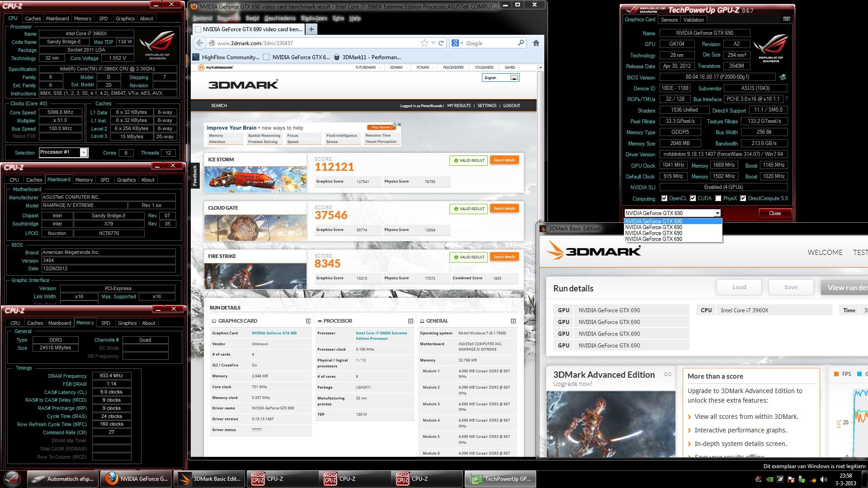Open the first CPU-Z taskbar button

click(283, 479)
